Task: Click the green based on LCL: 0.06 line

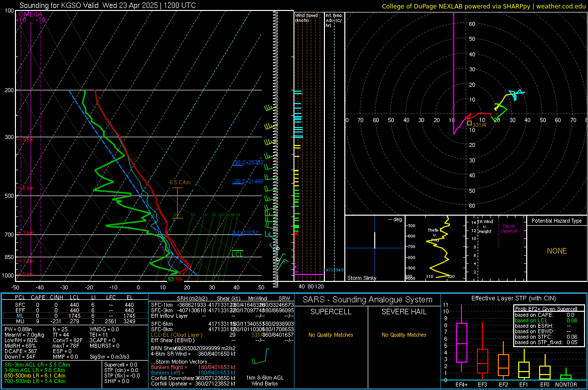Action: tap(546, 320)
